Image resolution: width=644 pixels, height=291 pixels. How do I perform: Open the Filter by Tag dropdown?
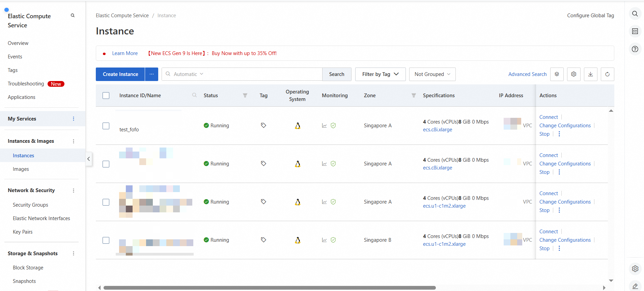pyautogui.click(x=380, y=74)
